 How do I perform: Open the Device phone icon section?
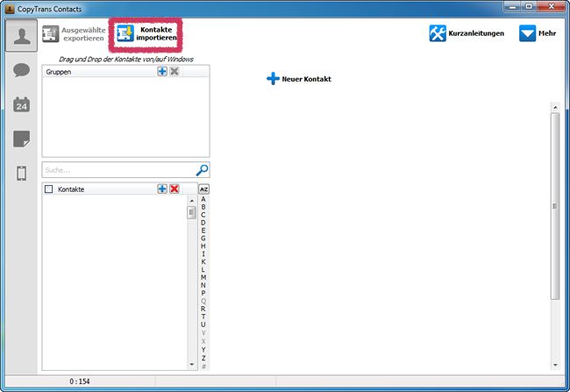pos(21,173)
